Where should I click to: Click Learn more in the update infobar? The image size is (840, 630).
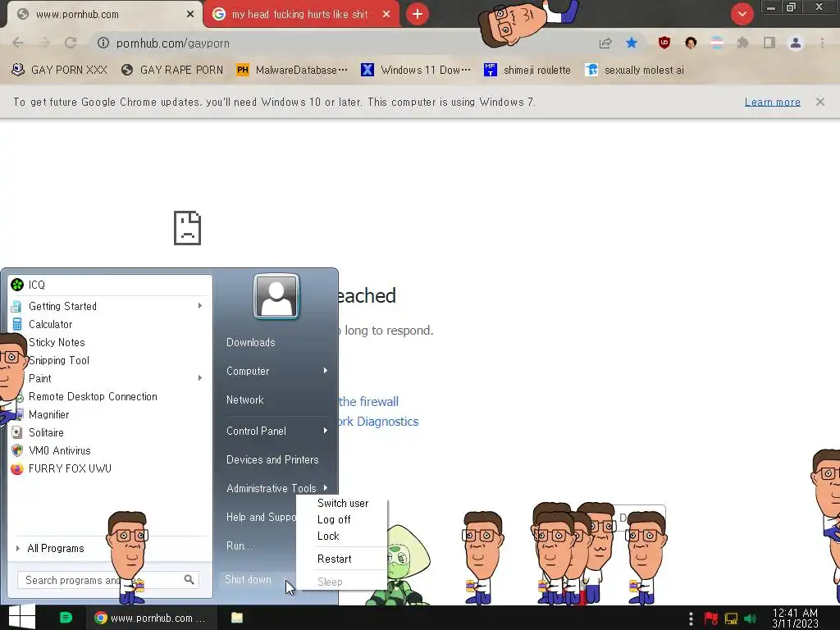pyautogui.click(x=773, y=102)
